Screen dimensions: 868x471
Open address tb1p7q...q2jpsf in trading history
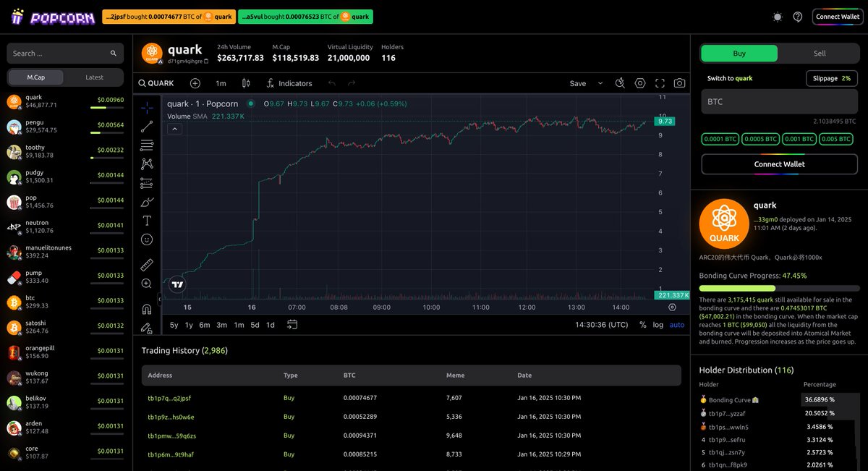pyautogui.click(x=169, y=398)
